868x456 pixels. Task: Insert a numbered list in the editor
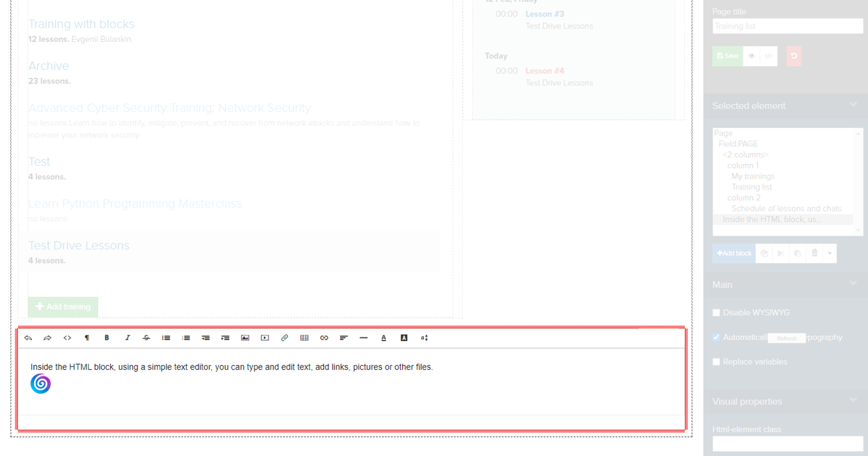click(x=186, y=337)
